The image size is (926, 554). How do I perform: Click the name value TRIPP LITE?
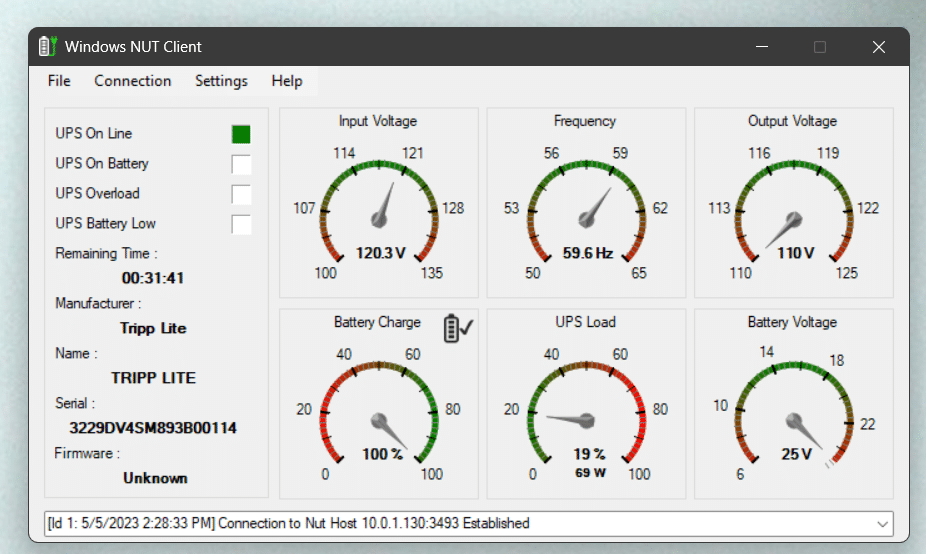tap(154, 378)
